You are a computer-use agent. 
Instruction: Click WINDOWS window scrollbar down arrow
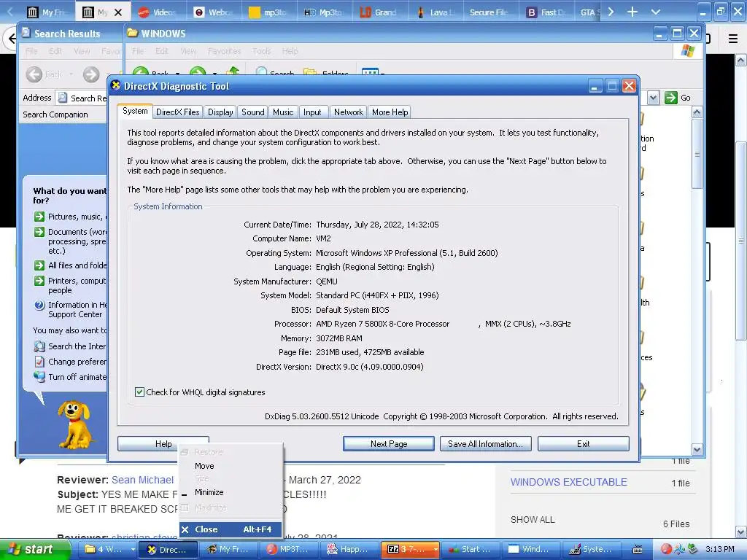pyautogui.click(x=697, y=449)
